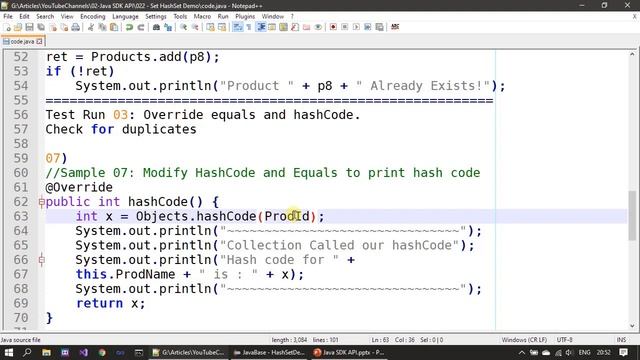This screenshot has width=640, height=360.
Task: Collapse the hashCode() fold at line 62
Action: click(41, 202)
